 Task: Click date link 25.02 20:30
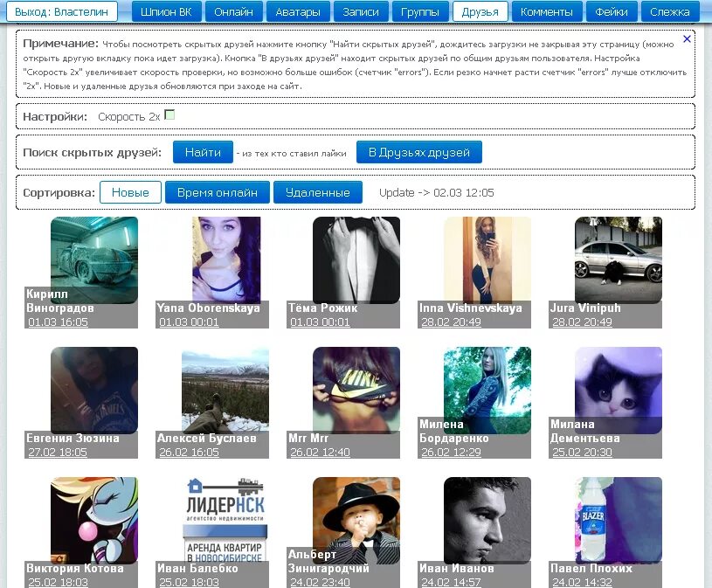pos(582,453)
